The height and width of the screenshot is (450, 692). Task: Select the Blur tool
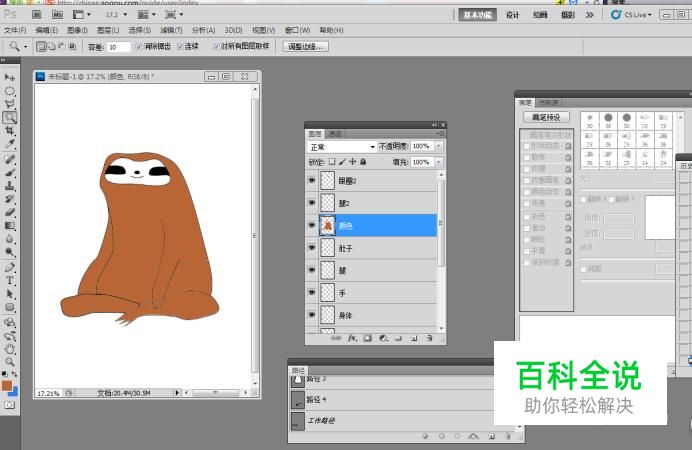pos(10,239)
